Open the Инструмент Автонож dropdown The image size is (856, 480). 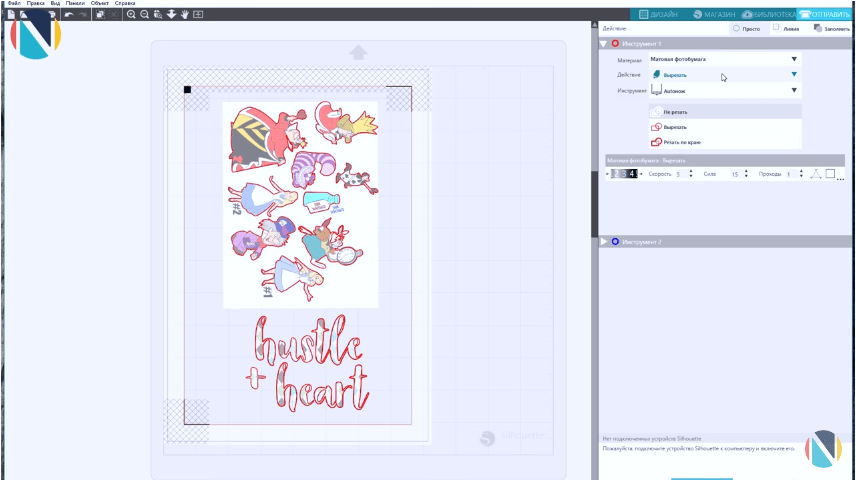724,91
